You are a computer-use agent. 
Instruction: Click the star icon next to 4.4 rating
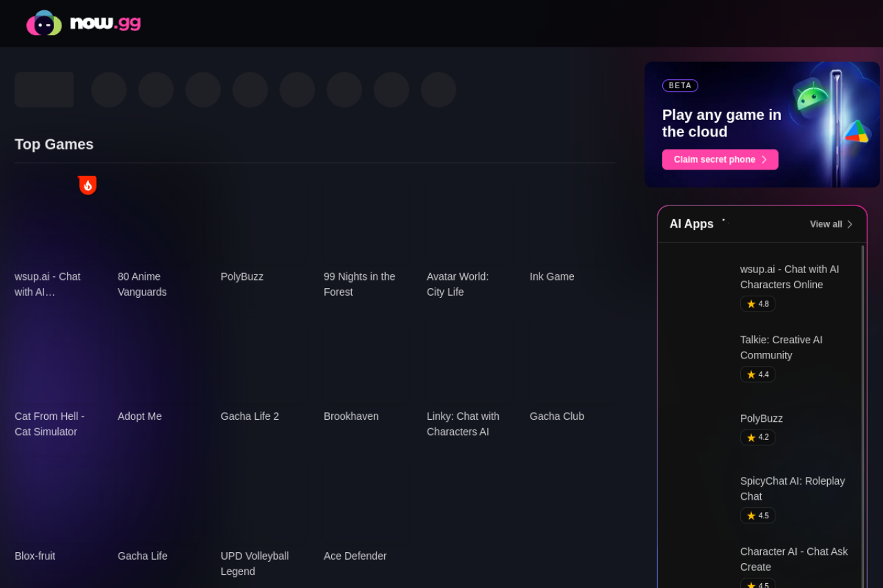(x=751, y=375)
